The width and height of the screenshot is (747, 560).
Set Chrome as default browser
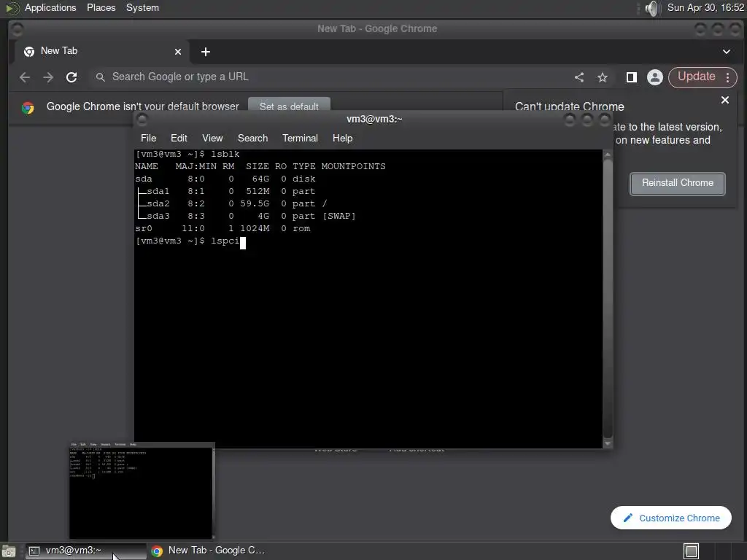(x=289, y=105)
